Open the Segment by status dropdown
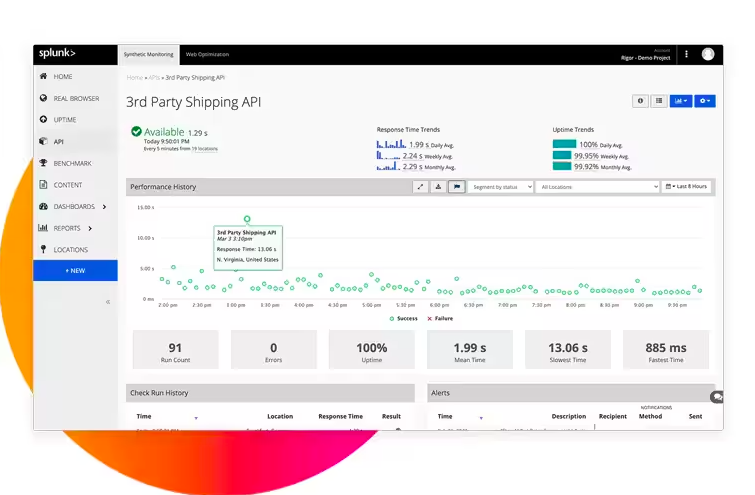Image resolution: width=755 pixels, height=495 pixels. pos(501,187)
